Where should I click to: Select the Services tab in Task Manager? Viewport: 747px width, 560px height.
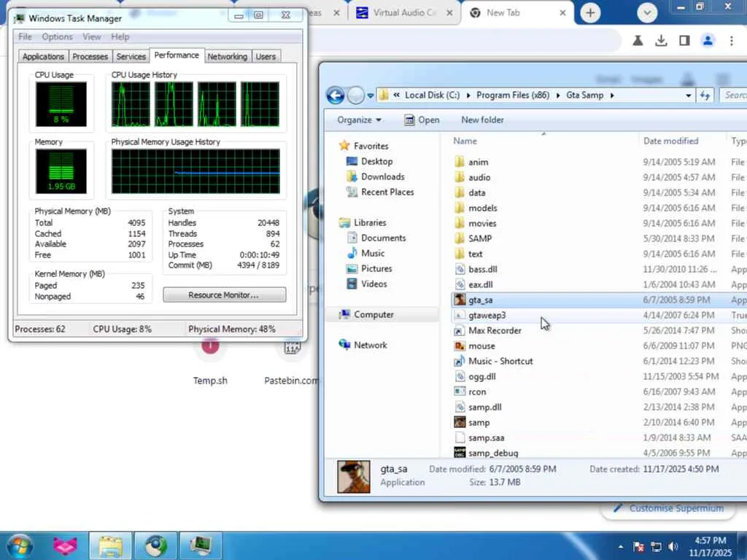131,56
